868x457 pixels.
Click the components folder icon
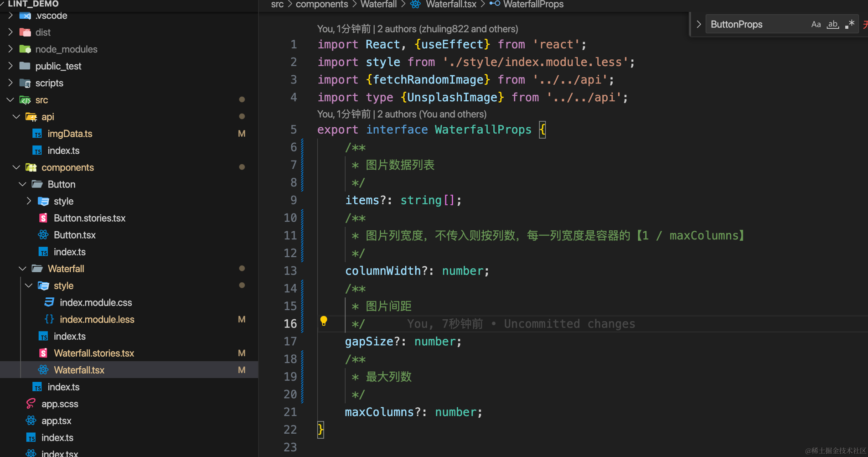pyautogui.click(x=31, y=167)
